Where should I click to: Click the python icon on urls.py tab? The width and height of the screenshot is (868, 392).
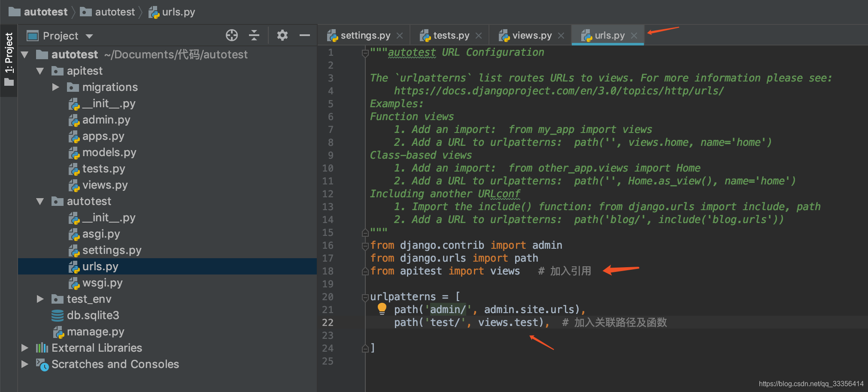586,36
